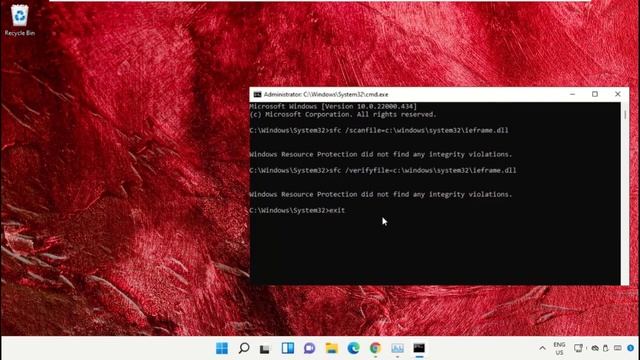Image resolution: width=640 pixels, height=360 pixels.
Task: Open the ENG US language switcher
Action: [x=559, y=348]
